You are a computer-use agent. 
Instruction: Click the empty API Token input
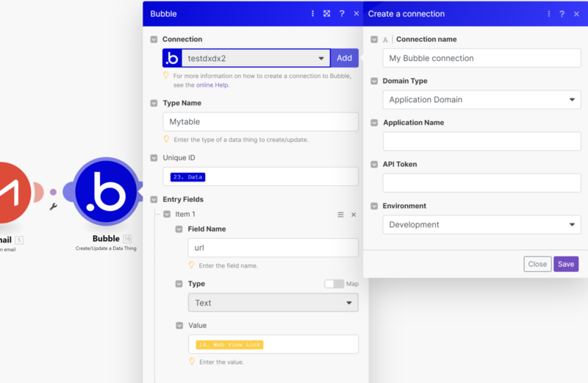482,183
